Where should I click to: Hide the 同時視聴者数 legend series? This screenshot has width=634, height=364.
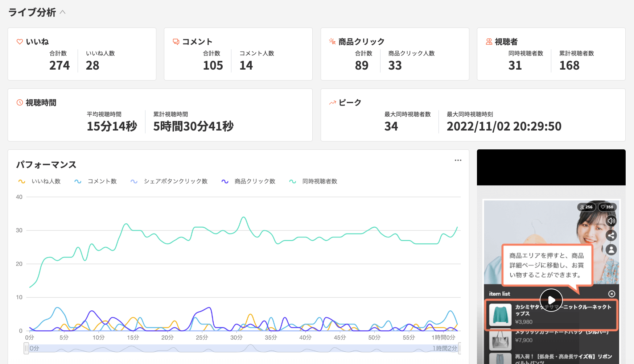(313, 181)
